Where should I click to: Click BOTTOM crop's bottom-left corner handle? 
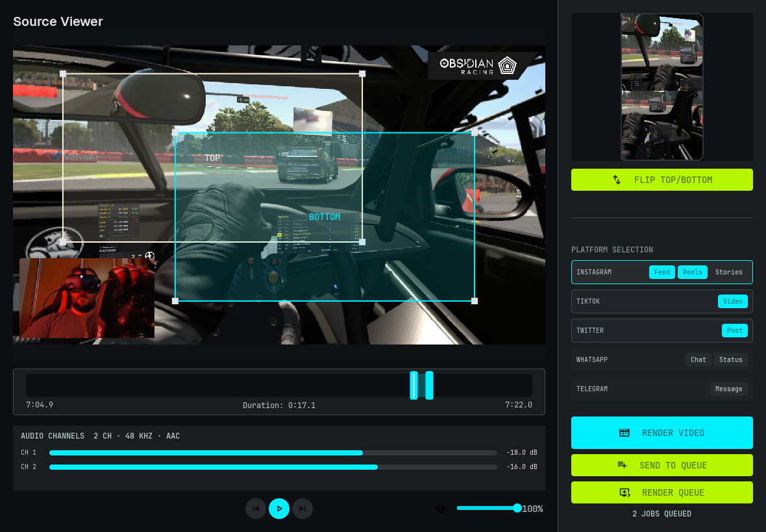[175, 301]
